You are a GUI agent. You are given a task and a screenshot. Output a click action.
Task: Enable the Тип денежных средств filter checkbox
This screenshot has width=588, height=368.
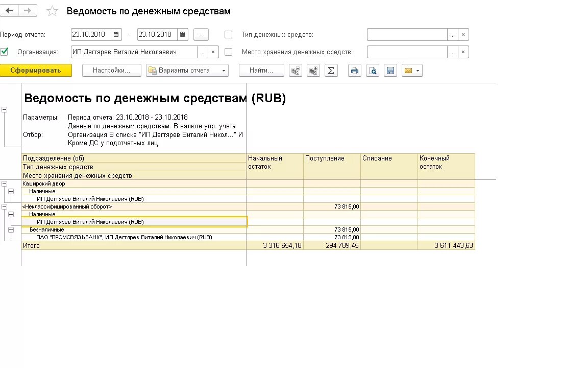click(228, 34)
